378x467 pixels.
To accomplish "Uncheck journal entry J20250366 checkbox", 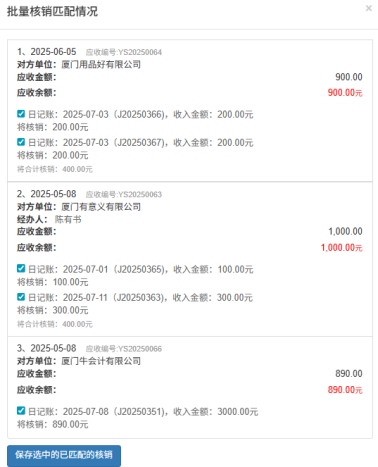I will click(x=21, y=114).
